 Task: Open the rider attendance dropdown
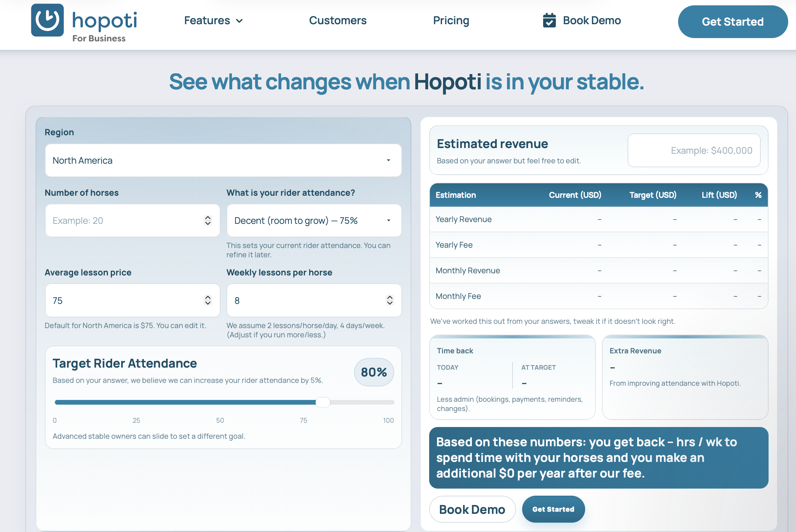314,221
